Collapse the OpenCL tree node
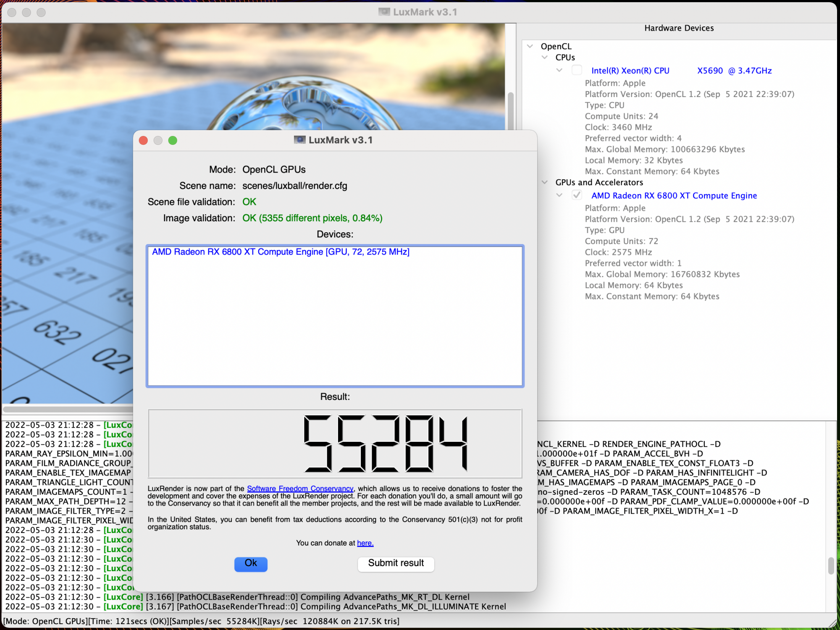 [530, 46]
